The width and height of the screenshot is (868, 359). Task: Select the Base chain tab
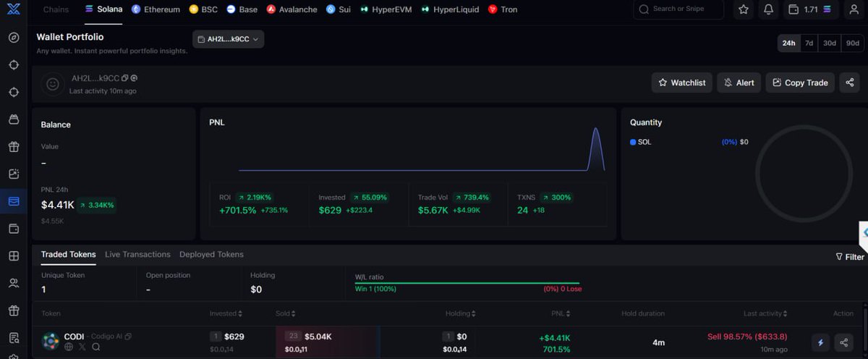click(x=242, y=9)
